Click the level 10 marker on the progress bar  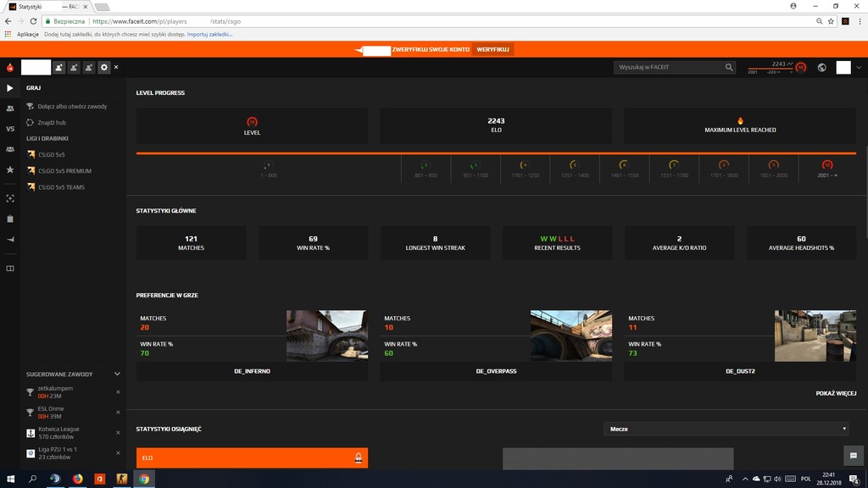(x=827, y=165)
